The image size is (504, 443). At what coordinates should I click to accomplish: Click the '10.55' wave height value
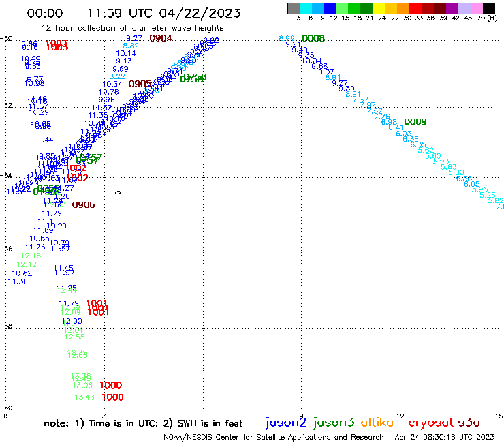pyautogui.click(x=40, y=239)
